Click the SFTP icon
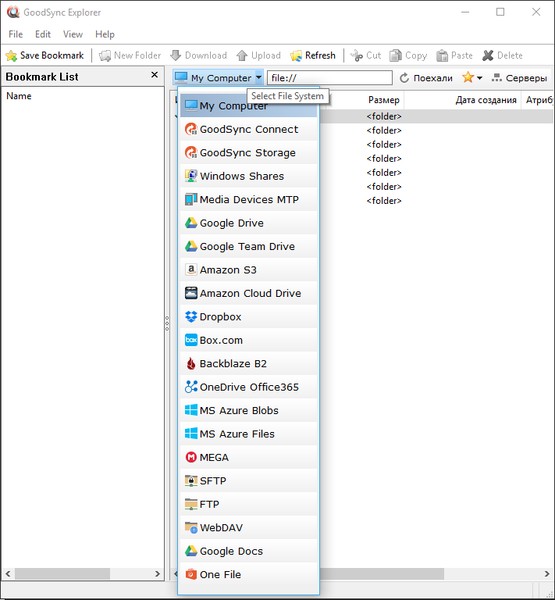555x600 pixels. (191, 481)
